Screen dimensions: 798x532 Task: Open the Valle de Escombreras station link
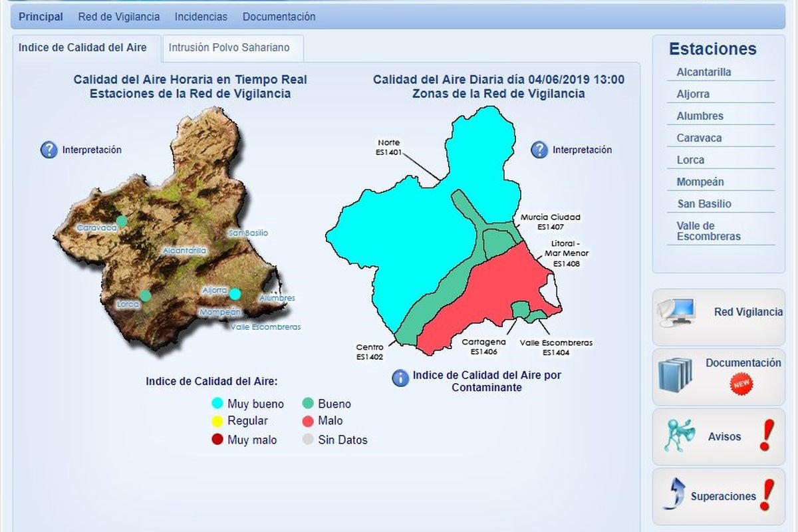708,231
